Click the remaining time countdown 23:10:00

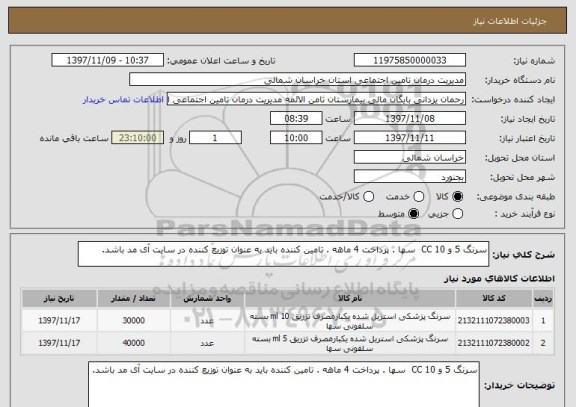click(x=137, y=138)
